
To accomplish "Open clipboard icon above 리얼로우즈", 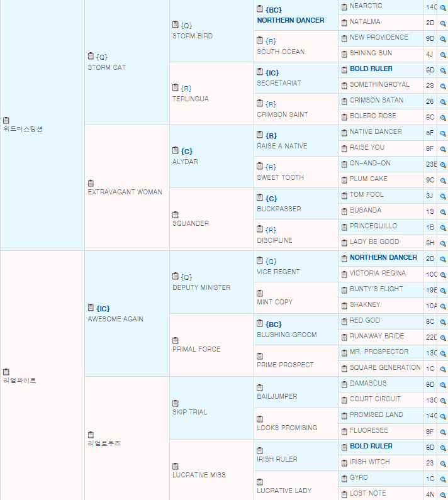I will [91, 435].
